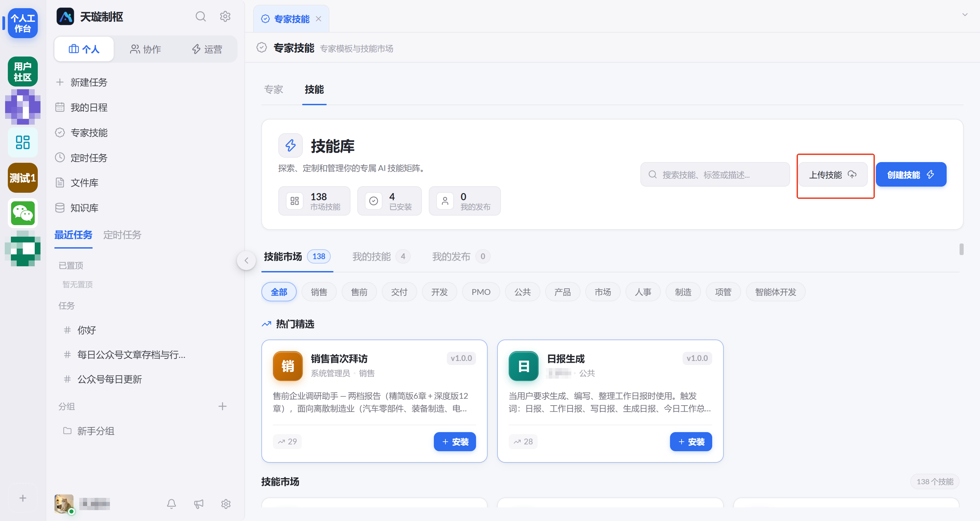Switch to the 运营 mode tab

(207, 49)
